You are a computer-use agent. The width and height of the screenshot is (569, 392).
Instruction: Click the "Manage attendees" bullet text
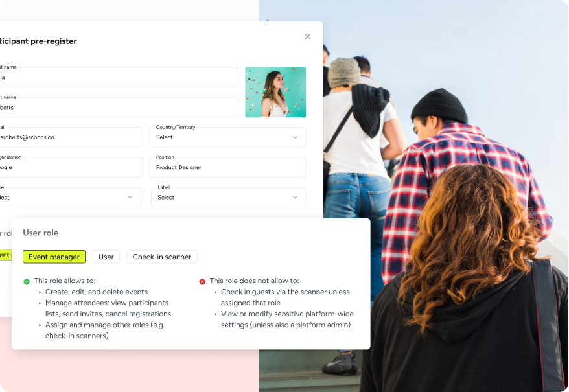click(x=108, y=308)
